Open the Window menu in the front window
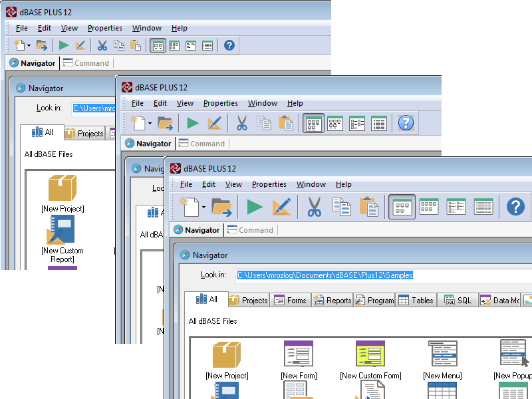Image resolution: width=532 pixels, height=399 pixels. tap(311, 185)
